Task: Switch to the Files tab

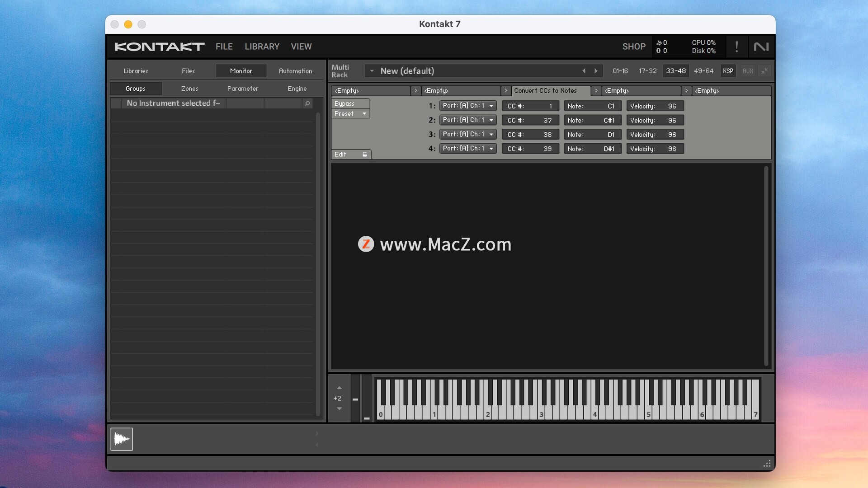Action: click(188, 71)
